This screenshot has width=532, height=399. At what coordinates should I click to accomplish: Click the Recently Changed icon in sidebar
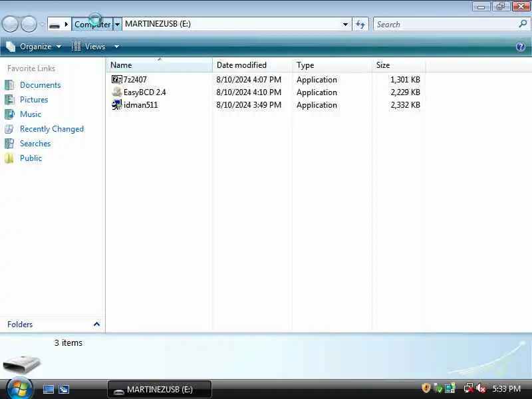tap(9, 129)
